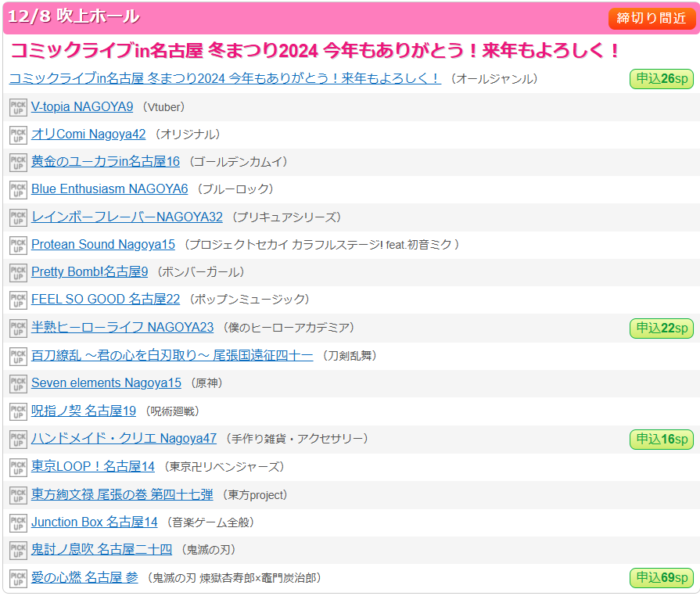This screenshot has height=596, width=700.
Task: Click the (ゴールデンカムイ) genre text
Action: point(239,162)
